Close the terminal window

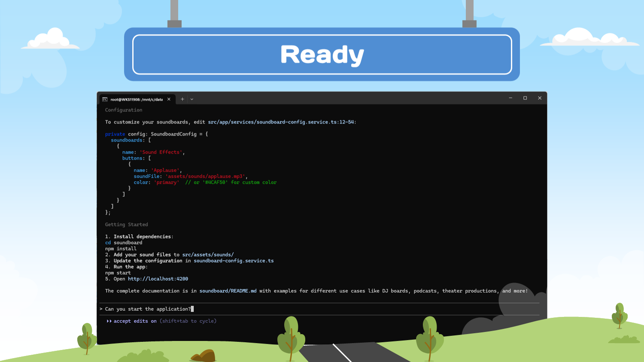coord(540,98)
